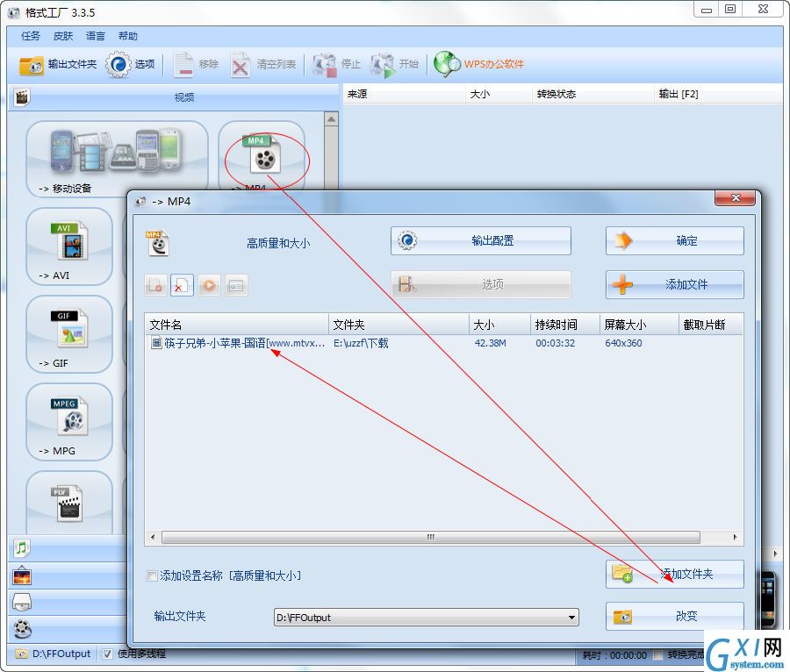Open the disc drive category panel icon
The image size is (790, 672).
pyautogui.click(x=22, y=602)
